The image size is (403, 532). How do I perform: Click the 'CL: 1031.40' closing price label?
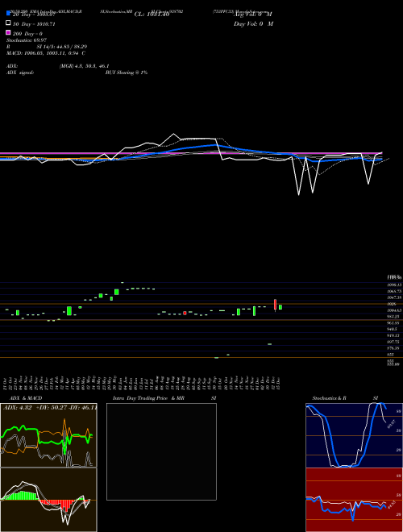pyautogui.click(x=152, y=15)
